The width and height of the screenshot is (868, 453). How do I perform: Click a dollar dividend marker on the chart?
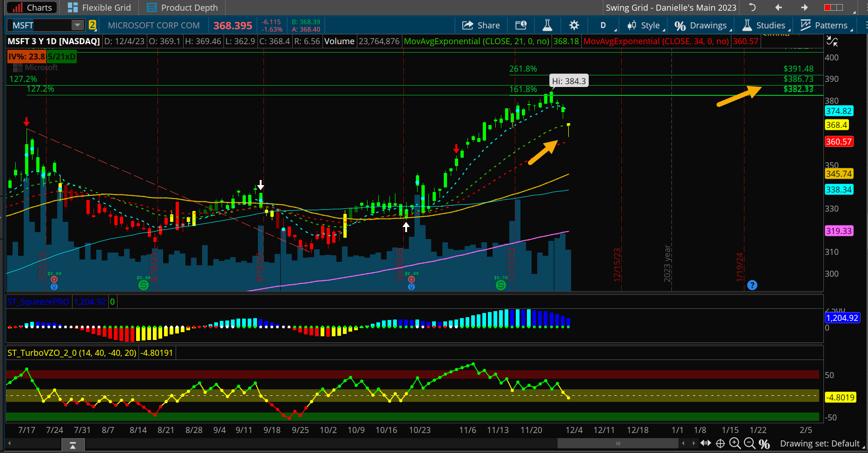[144, 286]
